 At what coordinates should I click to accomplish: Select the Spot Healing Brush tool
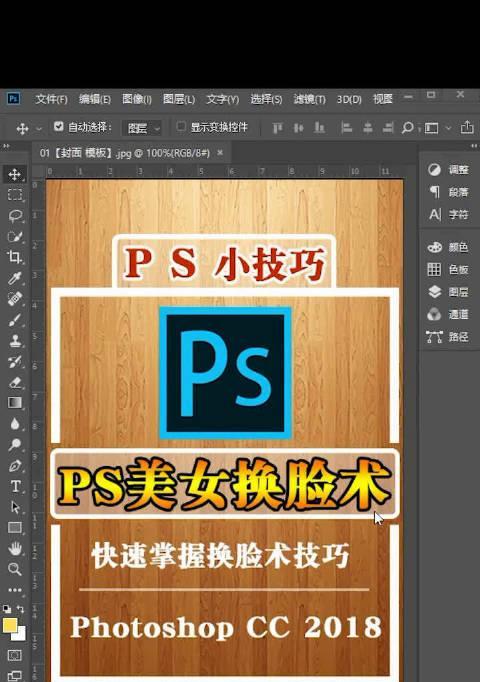click(x=15, y=299)
